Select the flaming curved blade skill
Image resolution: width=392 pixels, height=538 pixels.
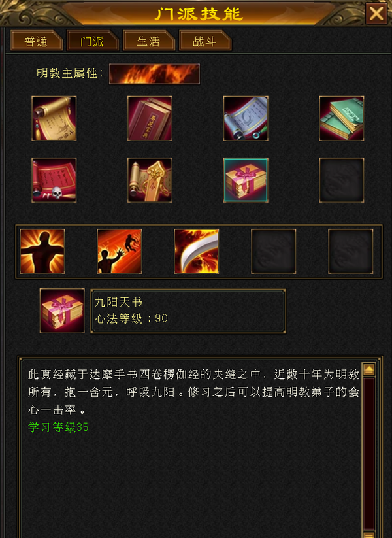[197, 251]
